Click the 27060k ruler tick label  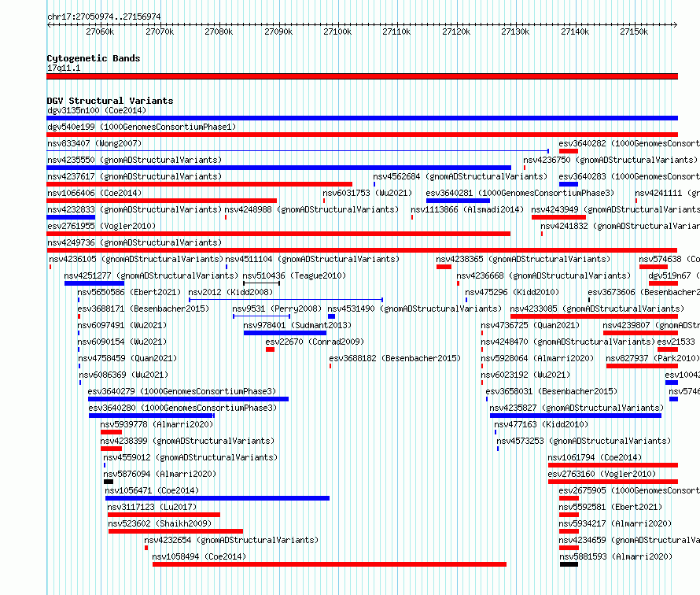point(100,31)
